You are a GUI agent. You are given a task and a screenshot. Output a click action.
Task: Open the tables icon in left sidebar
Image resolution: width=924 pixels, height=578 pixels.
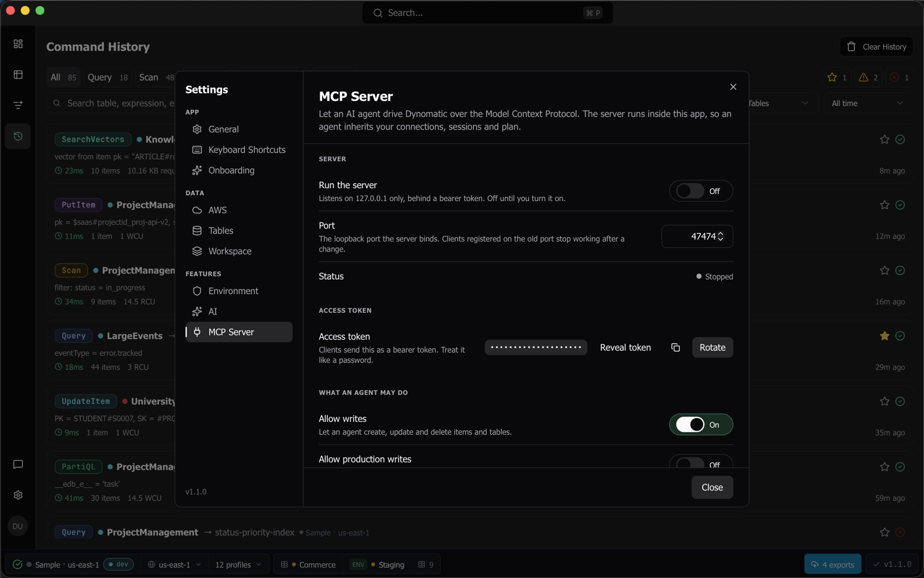[18, 74]
